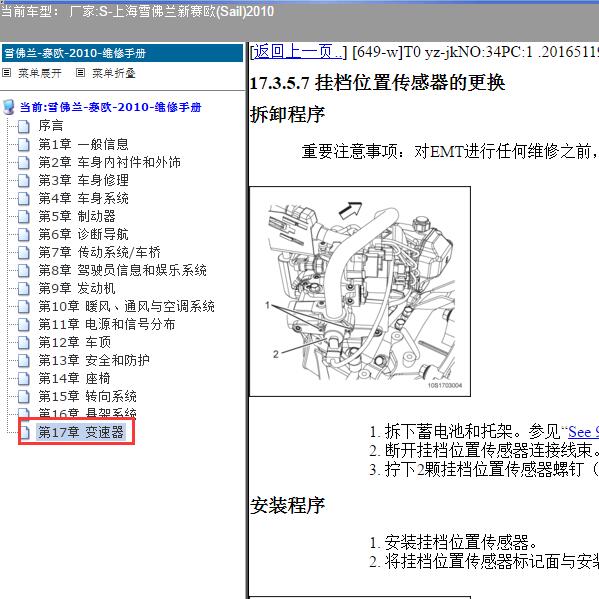Click page icon next to 第1章 一般信息
The width and height of the screenshot is (599, 599).
click(x=24, y=144)
